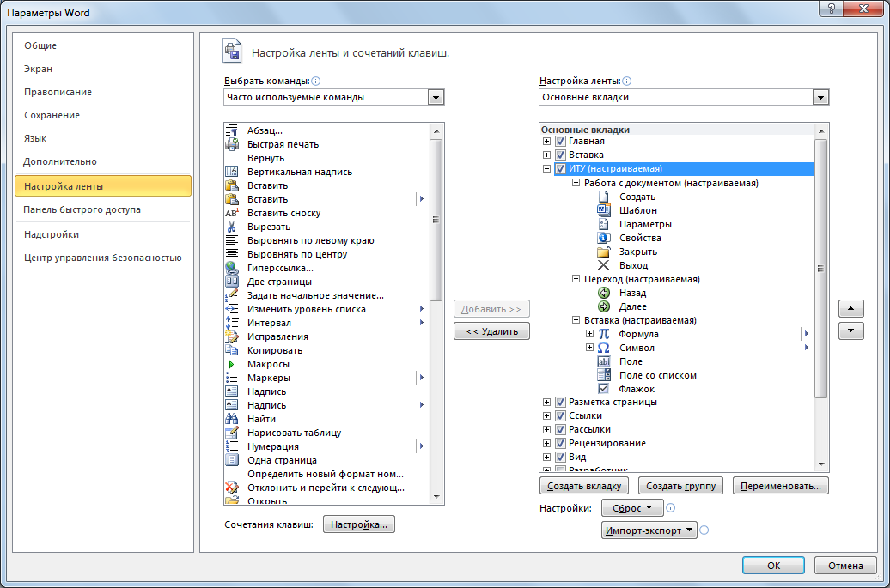Click the Вставить сноску AB icon
Image resolution: width=890 pixels, height=588 pixels.
(232, 213)
